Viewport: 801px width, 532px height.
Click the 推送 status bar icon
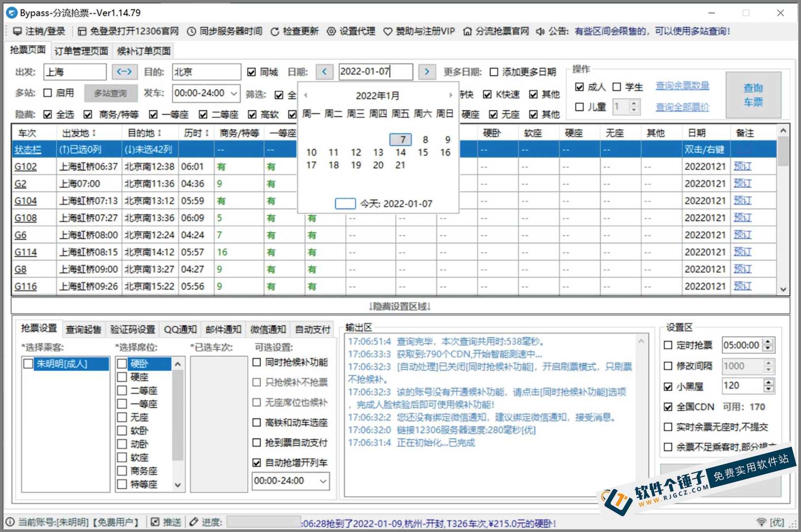[155, 522]
